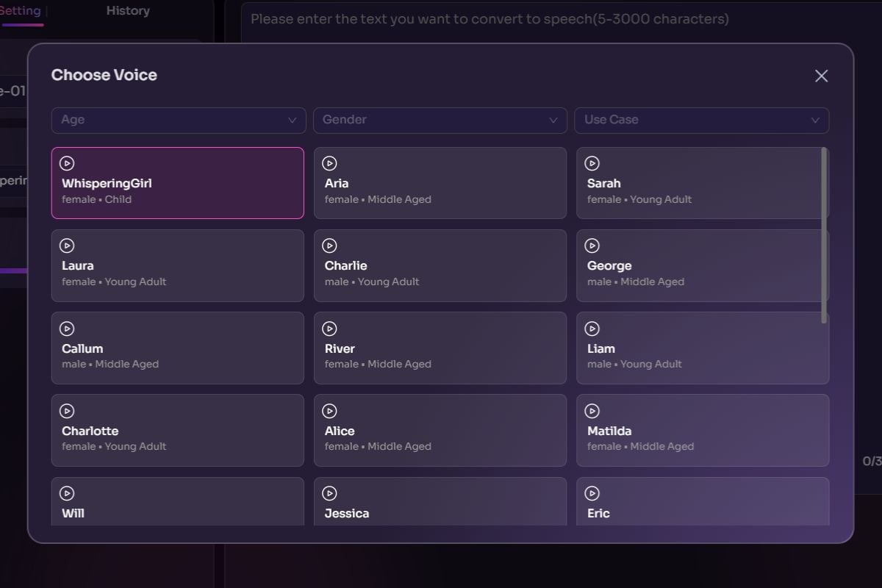882x588 pixels.
Task: Click George's play preview icon
Action: point(592,245)
